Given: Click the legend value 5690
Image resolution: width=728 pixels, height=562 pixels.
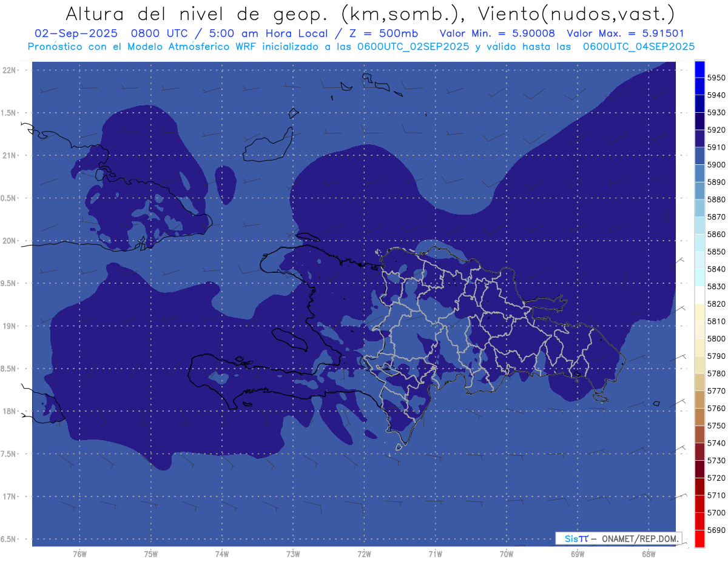Looking at the screenshot, I should click(716, 530).
